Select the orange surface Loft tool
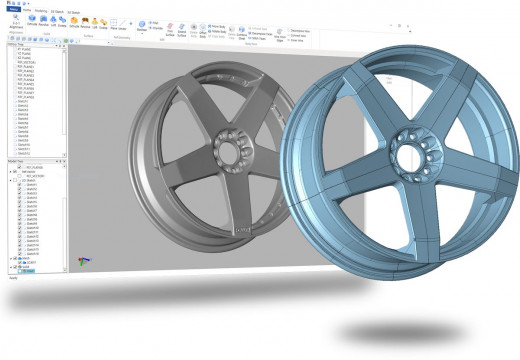Screen dimensions: 520x360 [x=95, y=24]
